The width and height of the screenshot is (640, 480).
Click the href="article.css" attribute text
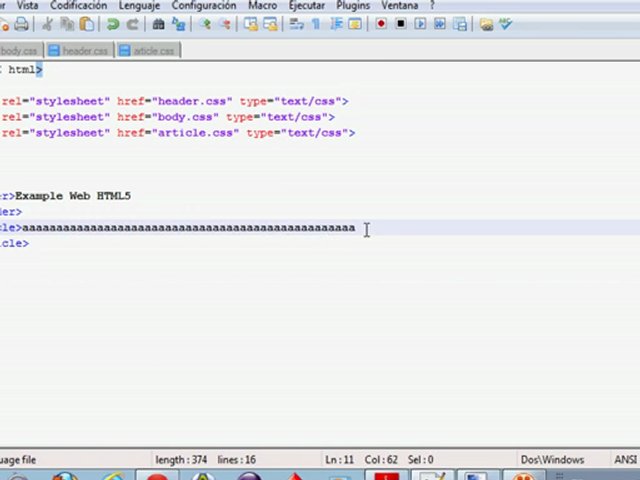tap(178, 133)
